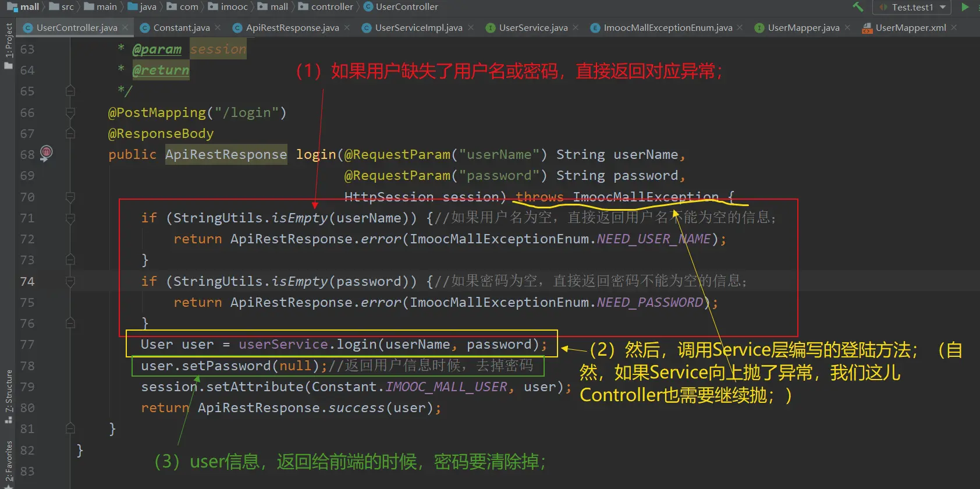The width and height of the screenshot is (980, 489).
Task: Click the UserMapper.xml file icon in tab bar
Action: [867, 28]
